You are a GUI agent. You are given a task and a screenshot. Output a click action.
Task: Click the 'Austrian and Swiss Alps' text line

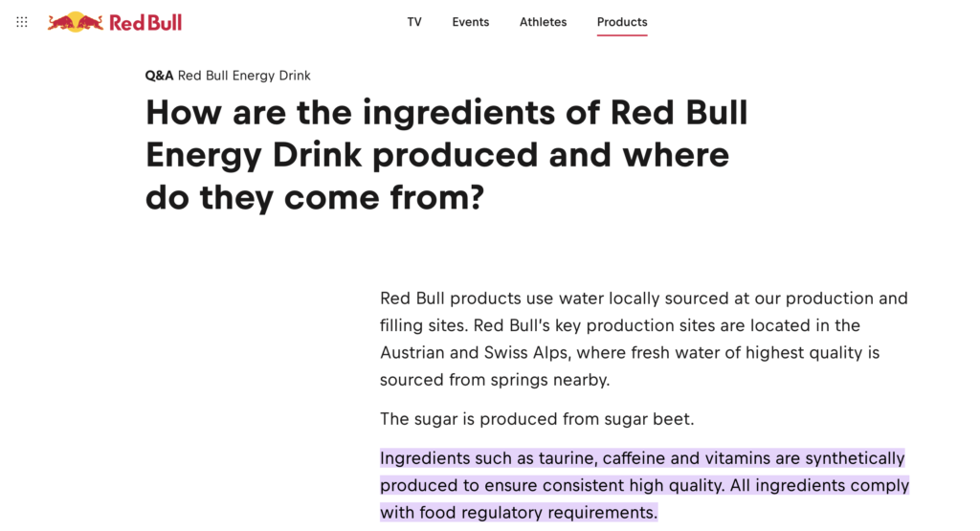pyautogui.click(x=629, y=352)
